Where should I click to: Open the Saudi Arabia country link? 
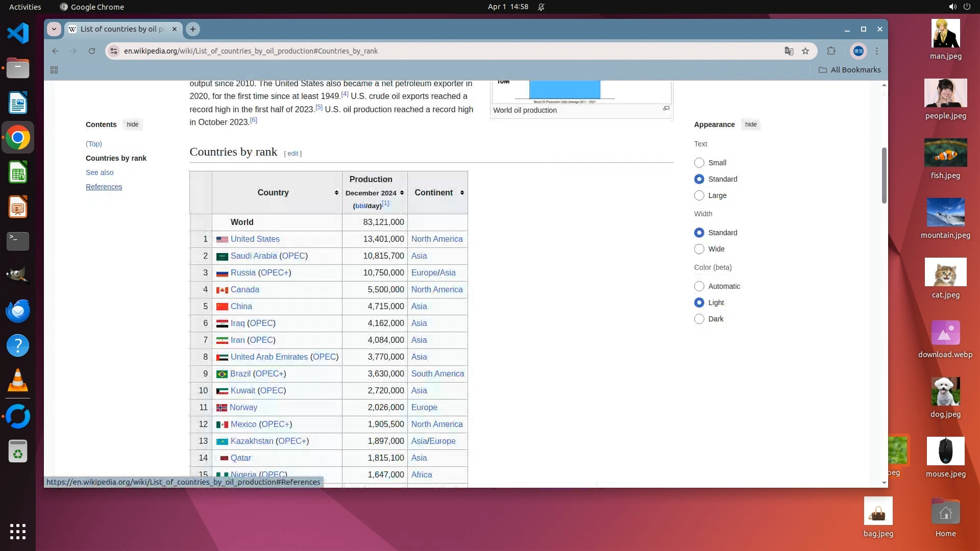[253, 256]
